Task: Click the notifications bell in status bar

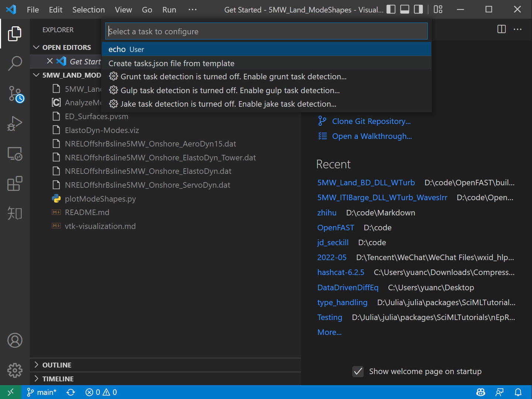Action: [x=518, y=392]
